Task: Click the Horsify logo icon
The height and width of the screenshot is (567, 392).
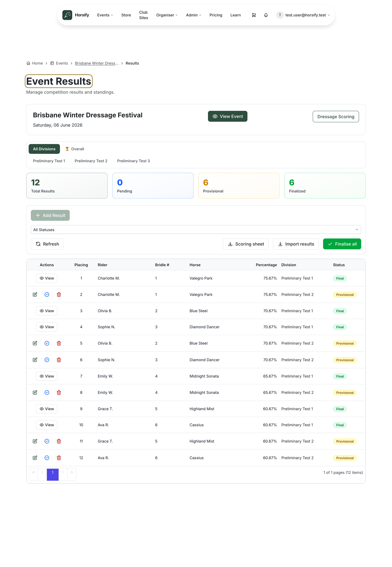Action: tap(67, 15)
